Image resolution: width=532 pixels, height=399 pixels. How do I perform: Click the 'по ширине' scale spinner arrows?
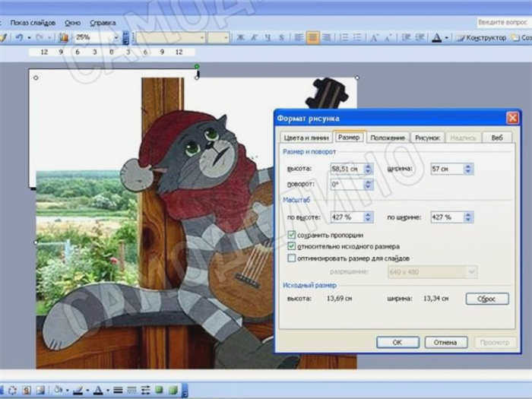click(x=469, y=217)
